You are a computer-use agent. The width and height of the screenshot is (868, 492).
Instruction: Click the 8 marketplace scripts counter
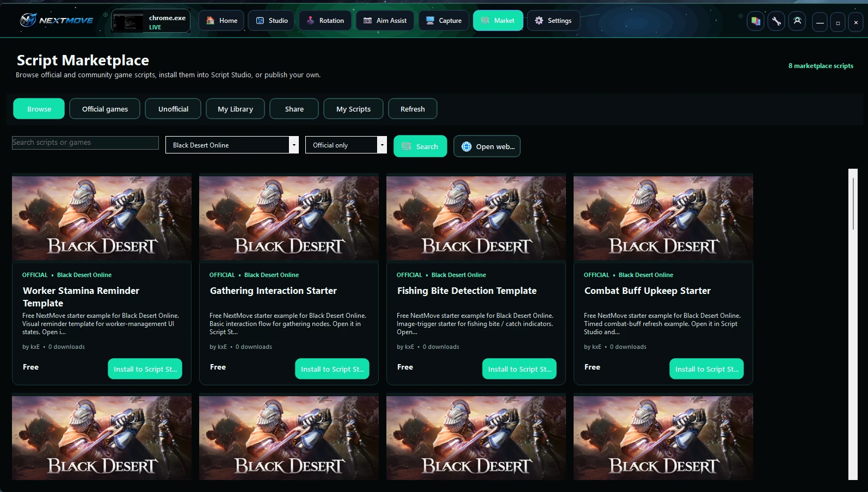click(821, 66)
